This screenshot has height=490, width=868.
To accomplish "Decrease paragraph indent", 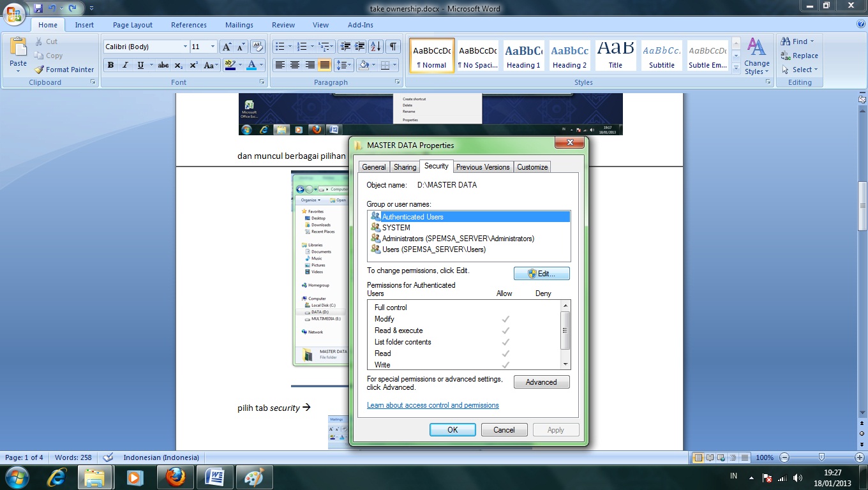I will click(x=345, y=47).
